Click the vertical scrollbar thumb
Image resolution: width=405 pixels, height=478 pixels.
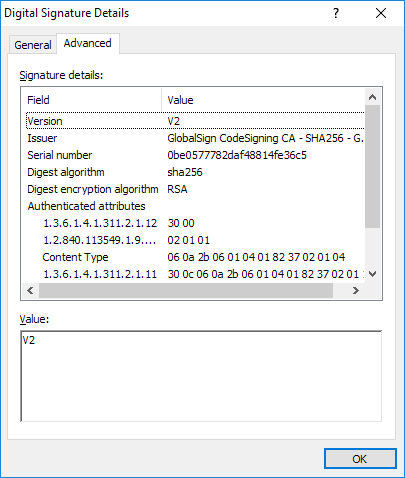(373, 166)
